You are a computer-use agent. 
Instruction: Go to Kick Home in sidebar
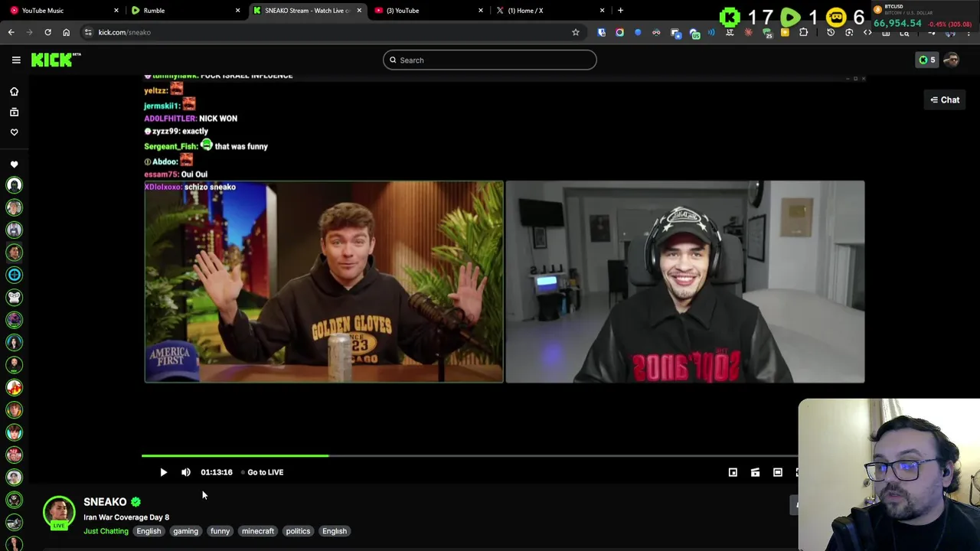(14, 92)
